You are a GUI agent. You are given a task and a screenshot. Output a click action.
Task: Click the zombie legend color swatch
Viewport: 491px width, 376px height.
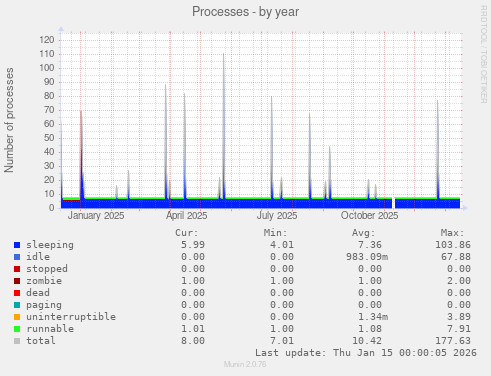(17, 281)
